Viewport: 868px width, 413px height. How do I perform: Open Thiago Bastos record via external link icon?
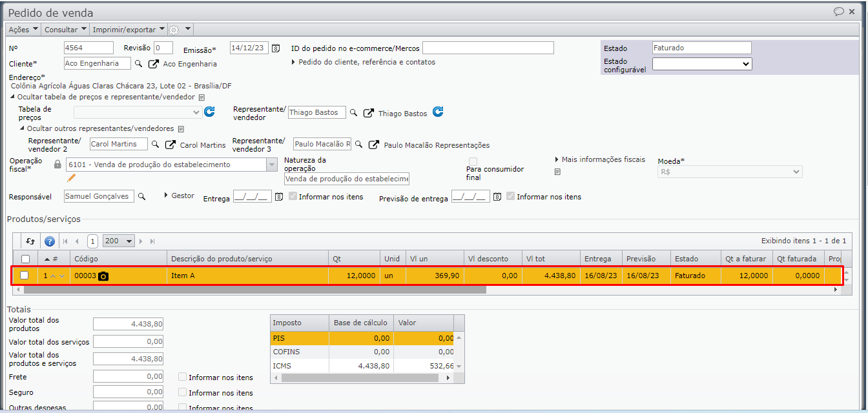coord(368,113)
